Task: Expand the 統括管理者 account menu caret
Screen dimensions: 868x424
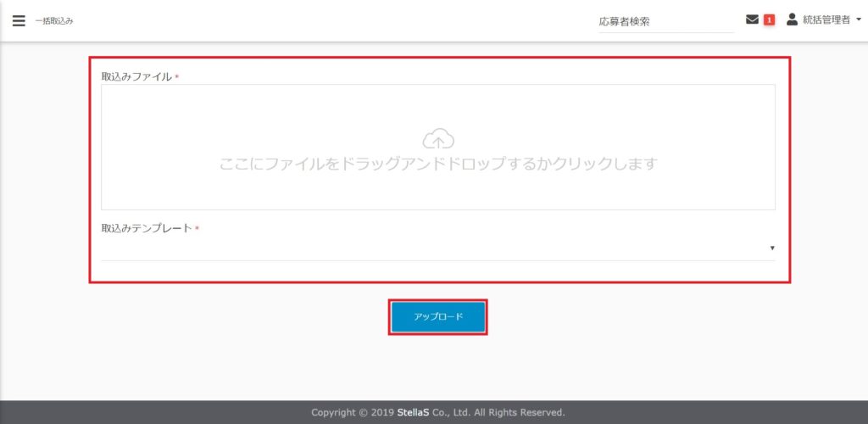Action: [859, 20]
